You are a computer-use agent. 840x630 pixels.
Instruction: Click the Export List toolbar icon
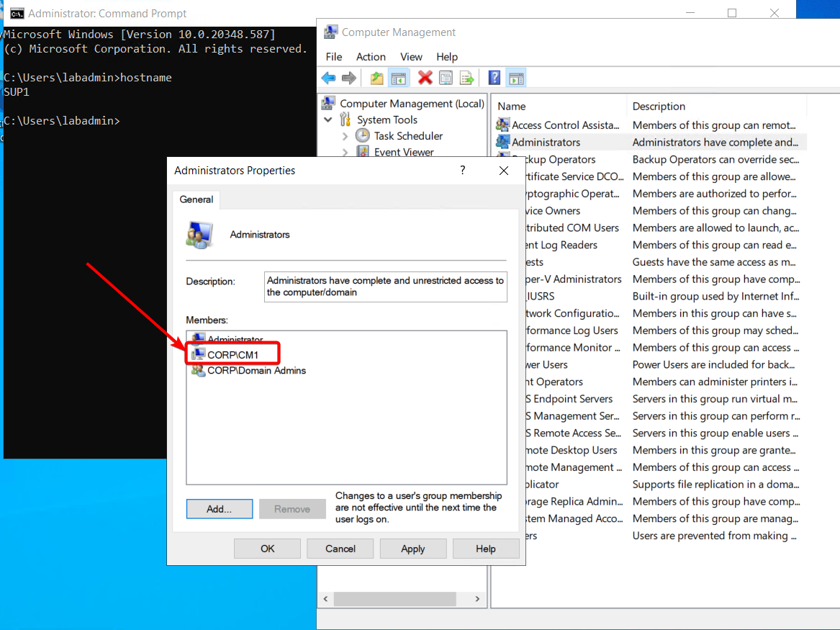(x=466, y=78)
